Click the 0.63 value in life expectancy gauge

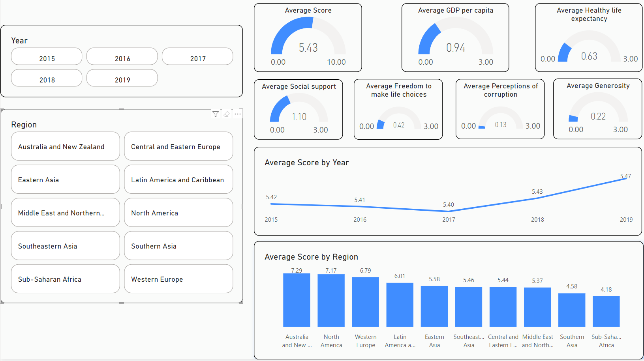point(589,56)
